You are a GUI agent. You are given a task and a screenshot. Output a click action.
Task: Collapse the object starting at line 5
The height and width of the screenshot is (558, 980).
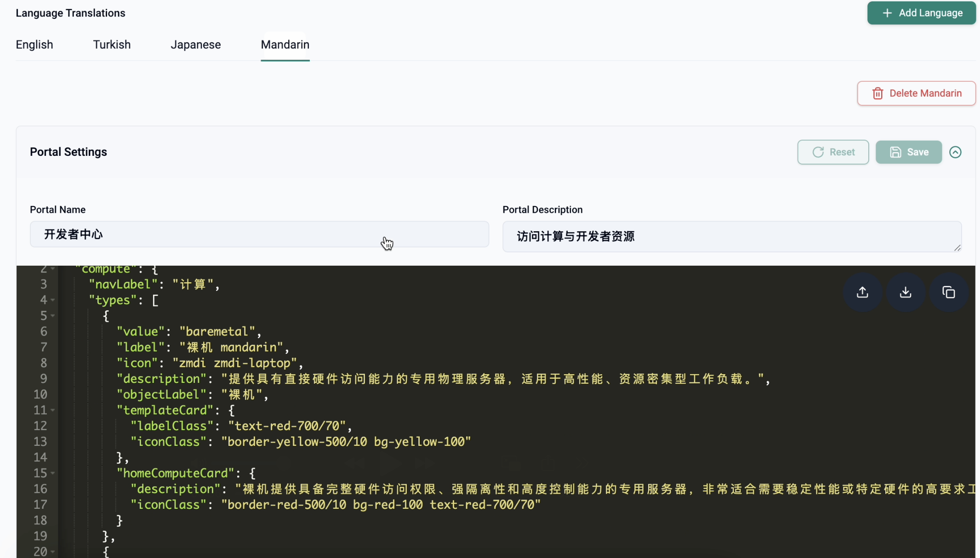click(x=53, y=316)
